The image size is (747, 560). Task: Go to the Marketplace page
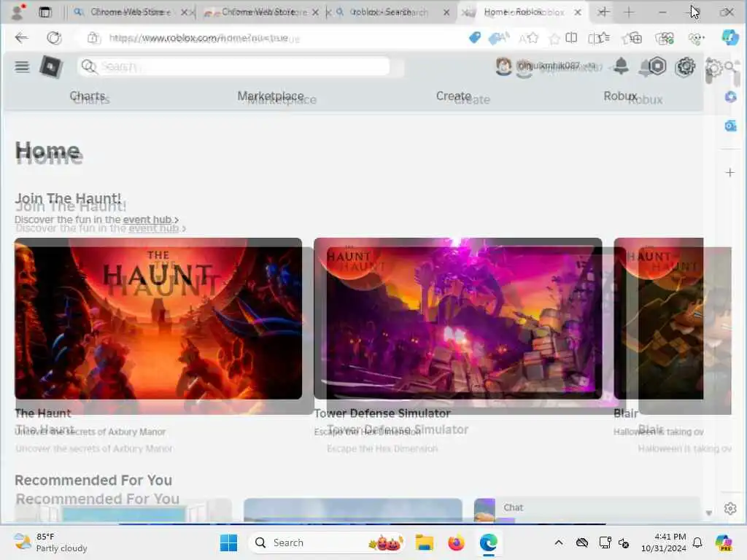pyautogui.click(x=270, y=96)
